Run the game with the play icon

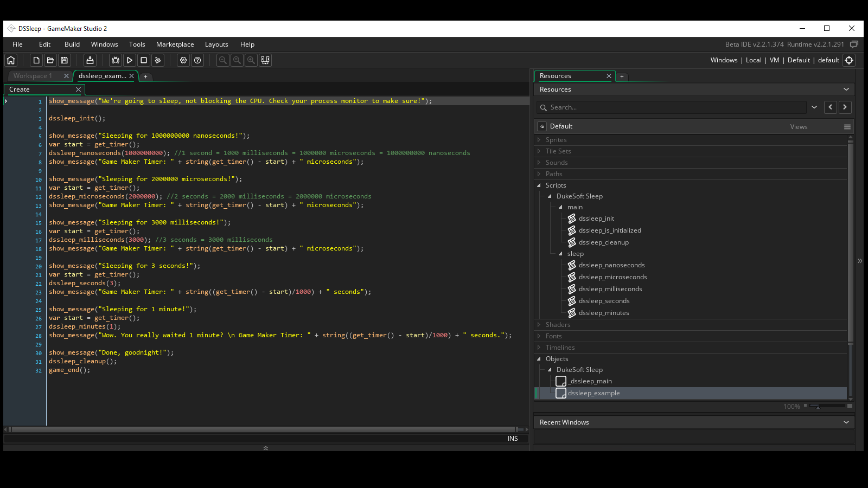coord(130,60)
